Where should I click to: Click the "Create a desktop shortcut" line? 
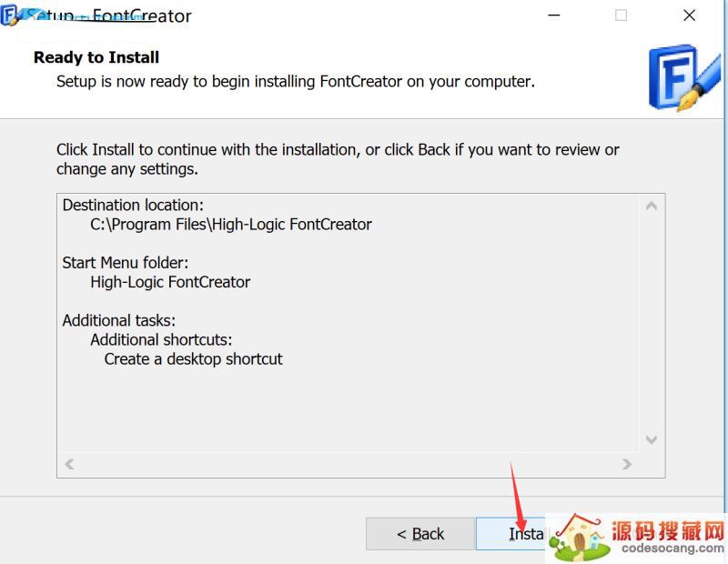(193, 358)
